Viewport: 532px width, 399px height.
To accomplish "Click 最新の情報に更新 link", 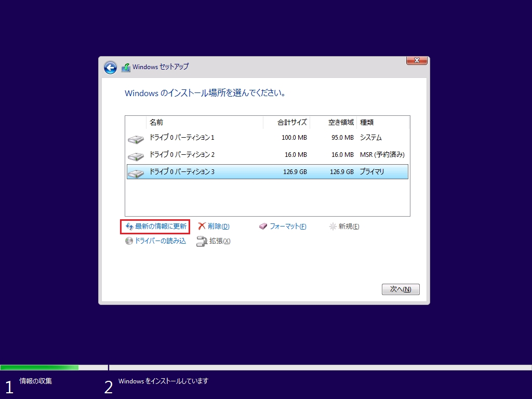I will pyautogui.click(x=161, y=227).
